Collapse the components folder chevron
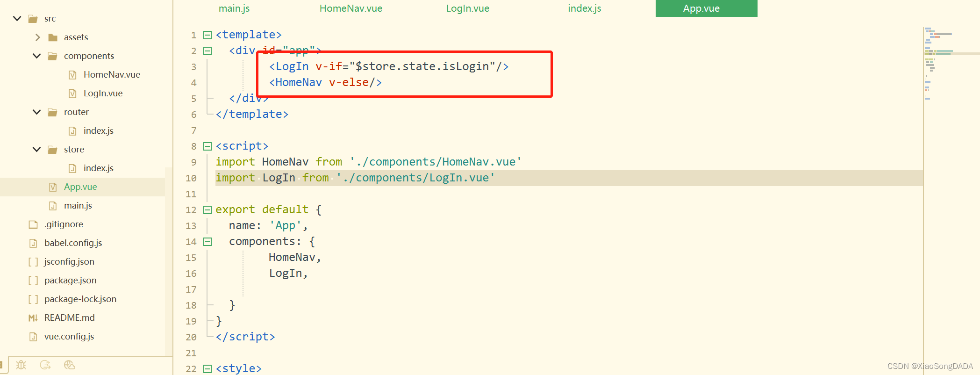This screenshot has height=375, width=980. click(x=37, y=56)
